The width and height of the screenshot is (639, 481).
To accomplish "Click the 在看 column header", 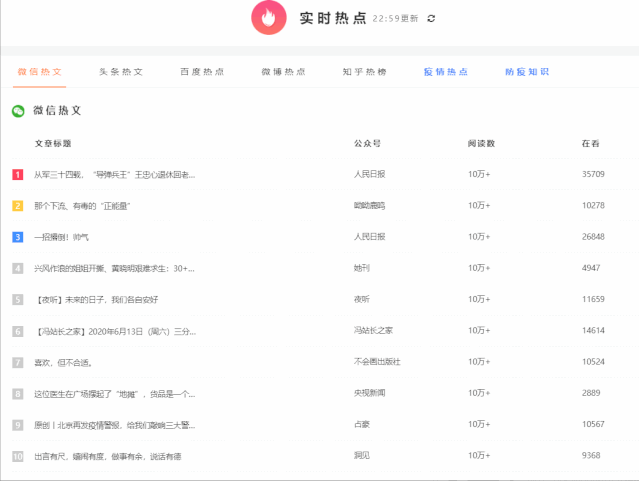I will pyautogui.click(x=591, y=143).
